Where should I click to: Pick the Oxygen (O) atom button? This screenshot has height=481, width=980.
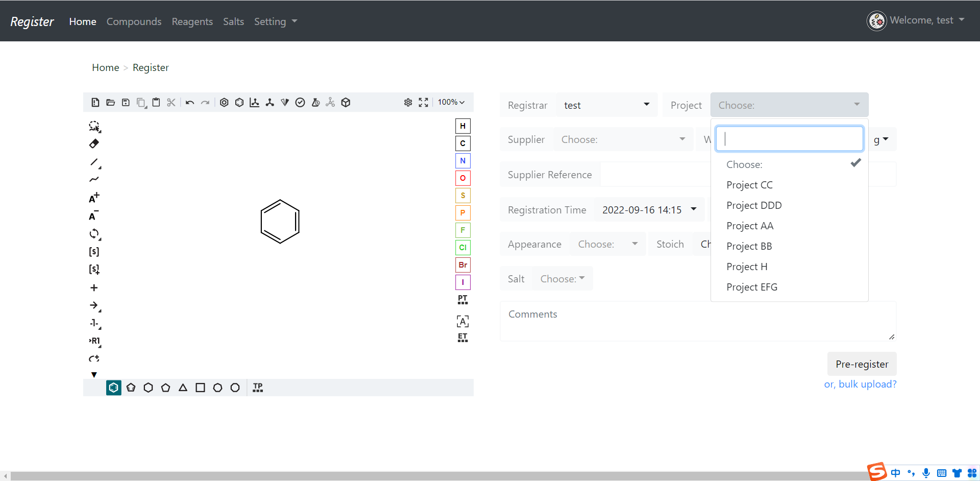point(462,178)
